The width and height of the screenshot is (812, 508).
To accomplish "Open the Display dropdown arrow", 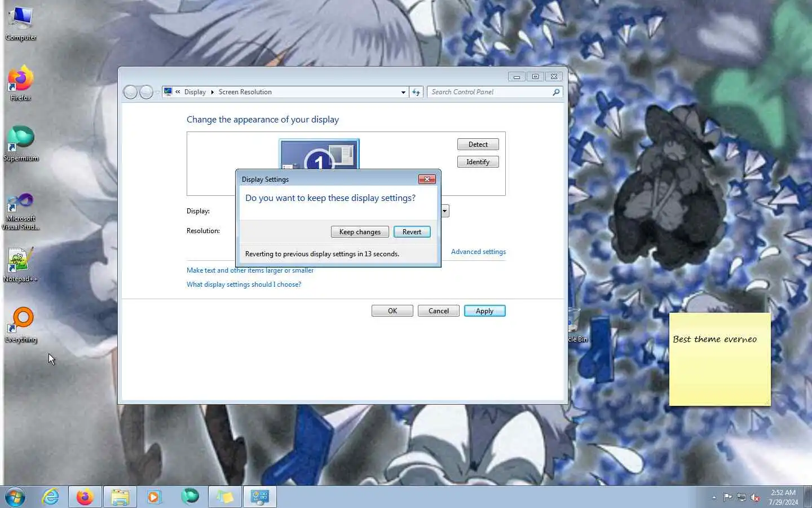I will pyautogui.click(x=445, y=211).
